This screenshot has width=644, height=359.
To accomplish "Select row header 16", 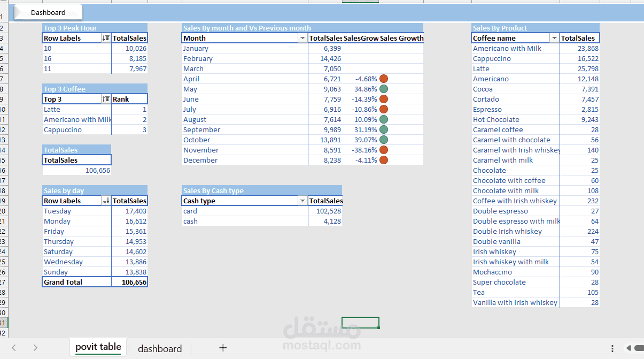I will coord(4,170).
